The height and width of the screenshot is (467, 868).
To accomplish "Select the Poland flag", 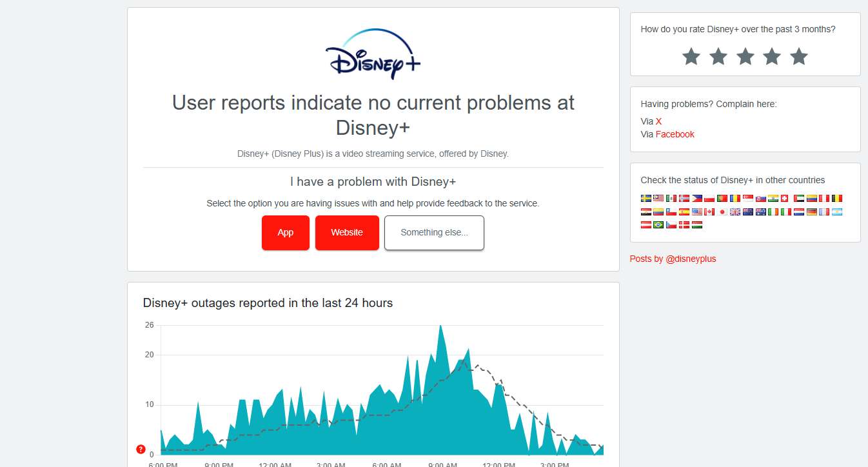I will (709, 199).
